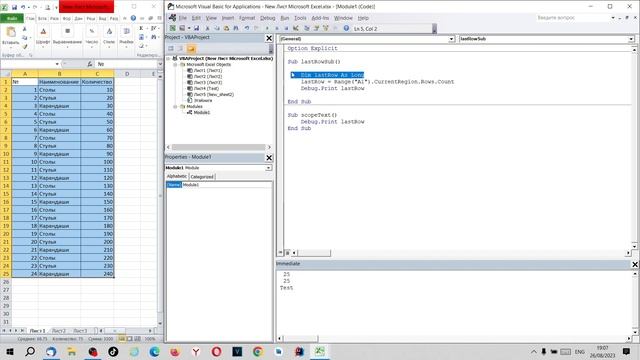Toggle Design Mode icon in VBA toolbar
Viewport: 640px width, 360px height.
click(296, 28)
